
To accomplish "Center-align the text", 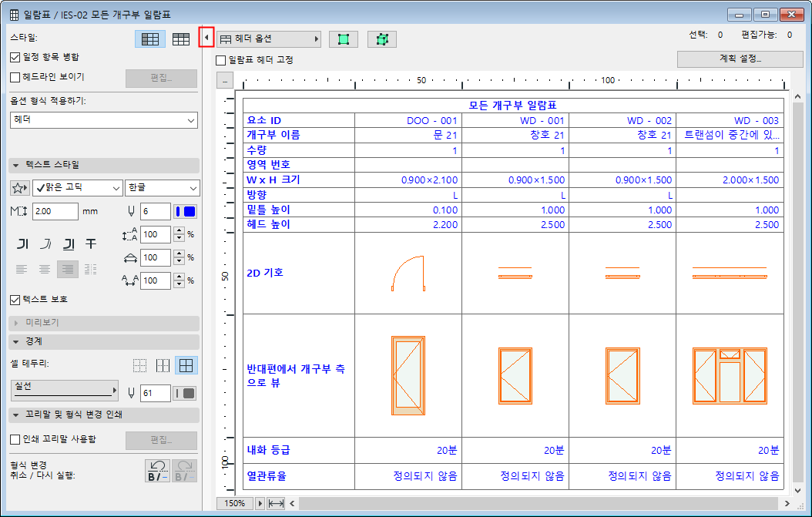I will point(45,269).
